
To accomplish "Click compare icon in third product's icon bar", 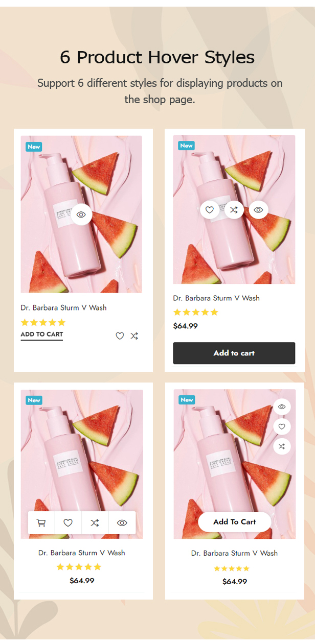I will point(95,522).
